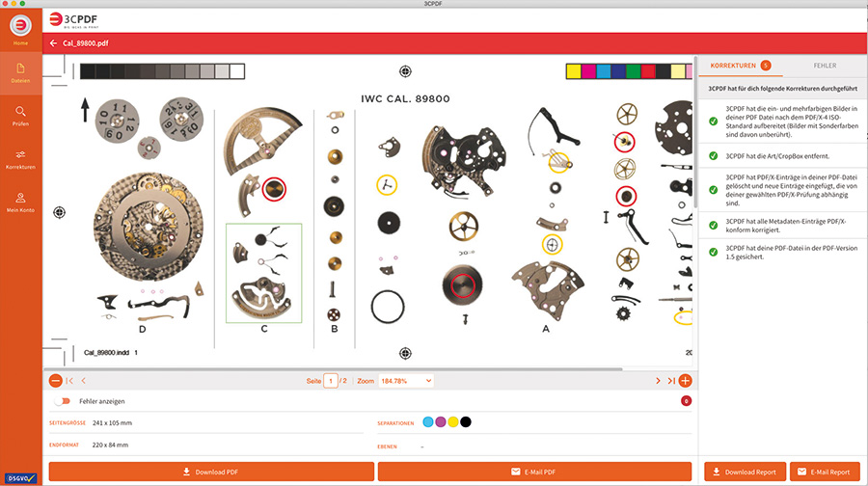Click the 3CPDF logo in the header

73,20
